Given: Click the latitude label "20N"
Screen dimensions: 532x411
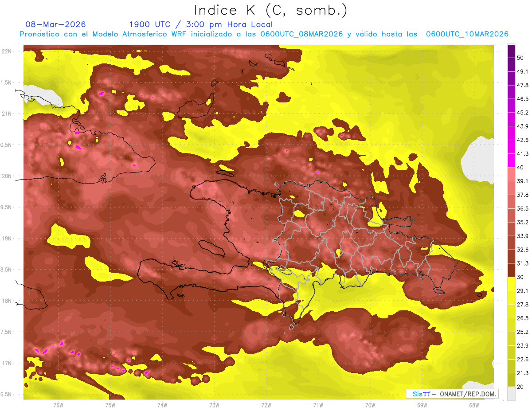Looking at the screenshot, I should click(x=8, y=176).
